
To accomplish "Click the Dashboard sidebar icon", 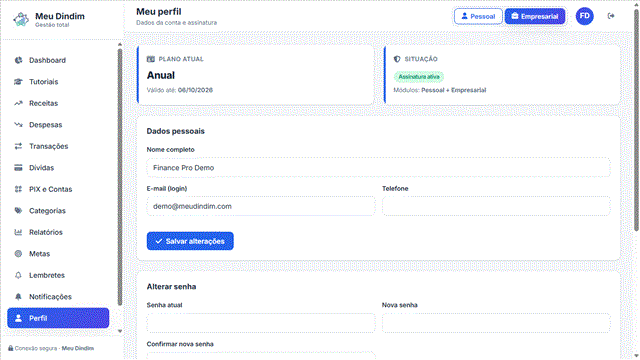I will 18,60.
